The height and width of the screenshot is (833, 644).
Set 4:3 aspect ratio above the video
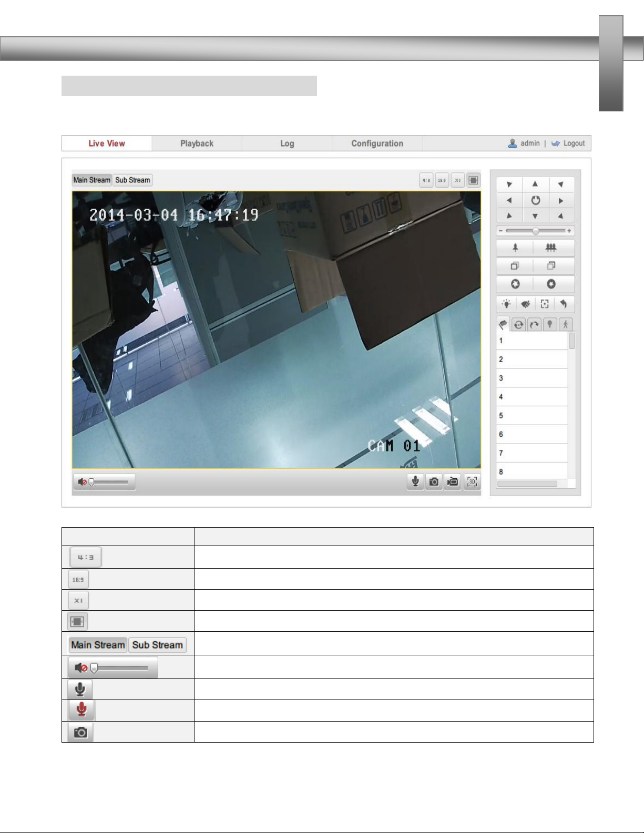coord(426,180)
